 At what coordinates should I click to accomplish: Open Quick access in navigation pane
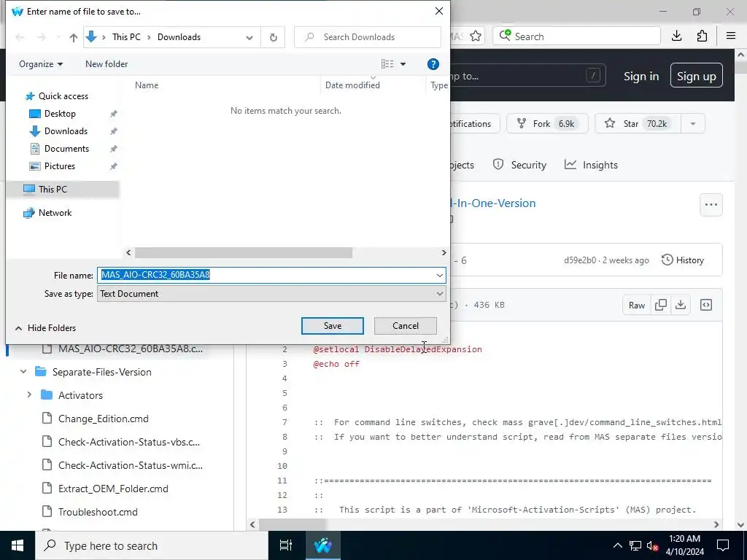63,96
